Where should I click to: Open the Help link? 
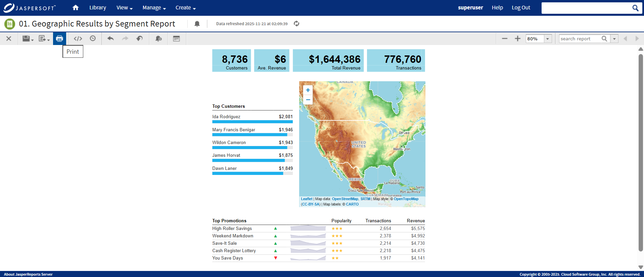[497, 8]
